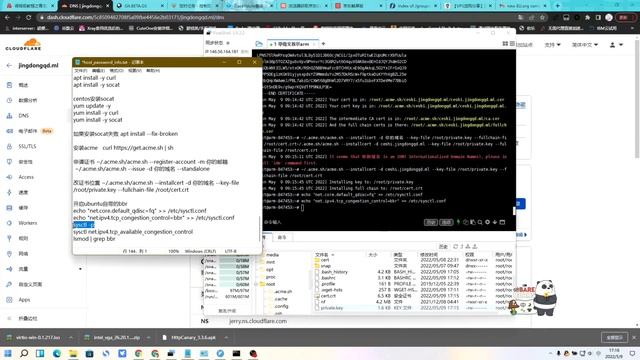Viewport: 640px width, 360px height.
Task: Click the search magnifier icon in FinalShell terminal toolbar
Action: [480, 222]
